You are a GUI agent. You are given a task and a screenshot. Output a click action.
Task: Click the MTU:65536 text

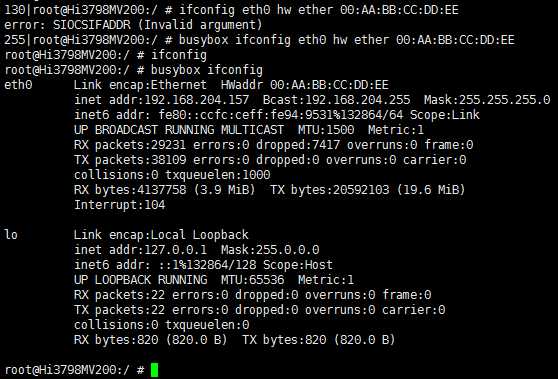[253, 280]
